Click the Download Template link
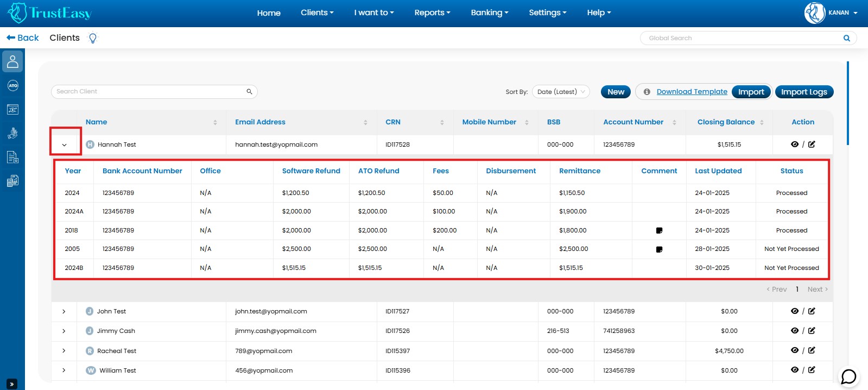 692,92
